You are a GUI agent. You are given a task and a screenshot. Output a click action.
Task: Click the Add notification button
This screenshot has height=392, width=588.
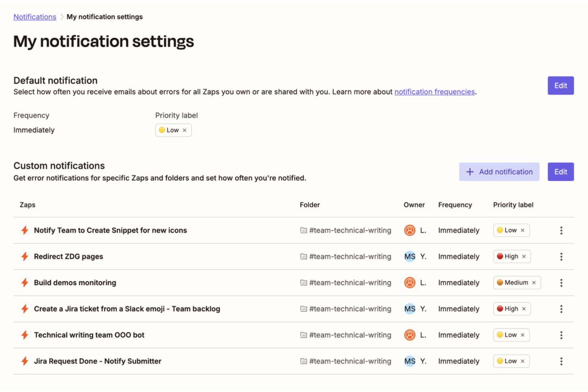tap(499, 172)
